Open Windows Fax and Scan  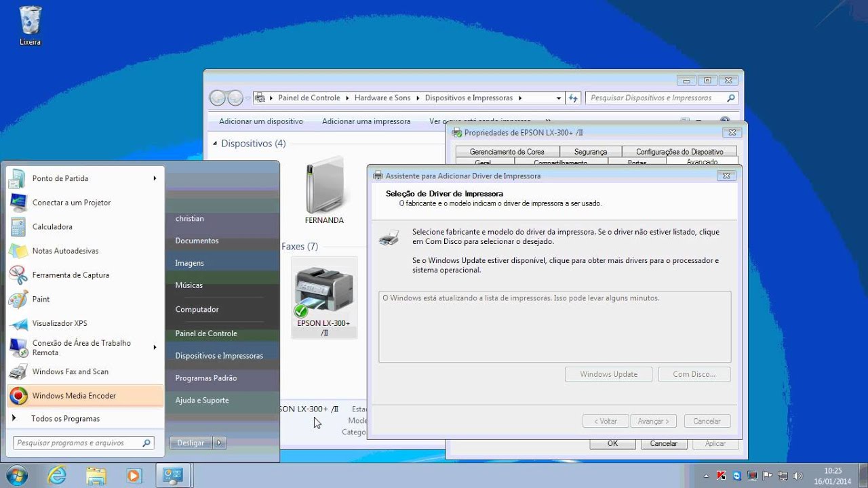pos(85,371)
